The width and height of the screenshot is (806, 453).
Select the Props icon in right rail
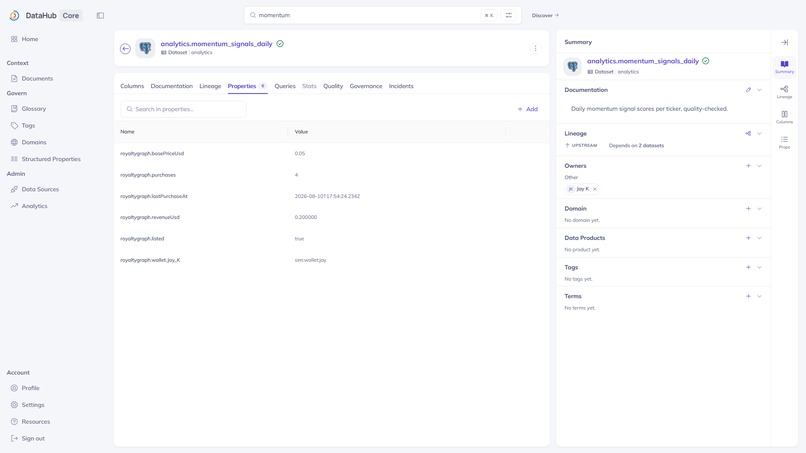(784, 142)
